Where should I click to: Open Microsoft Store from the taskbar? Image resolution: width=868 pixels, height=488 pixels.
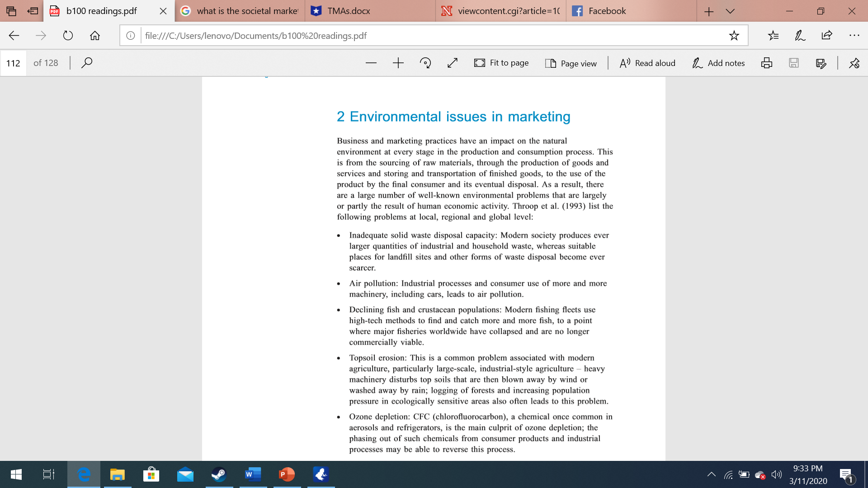(151, 474)
